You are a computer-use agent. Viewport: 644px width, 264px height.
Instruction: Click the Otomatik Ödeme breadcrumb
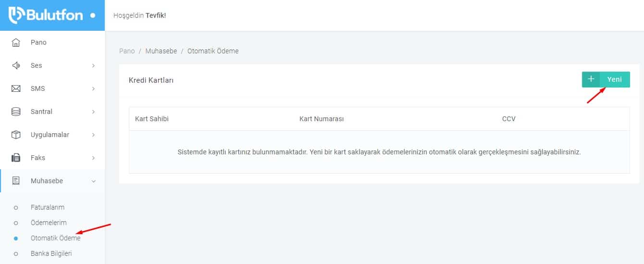[213, 51]
